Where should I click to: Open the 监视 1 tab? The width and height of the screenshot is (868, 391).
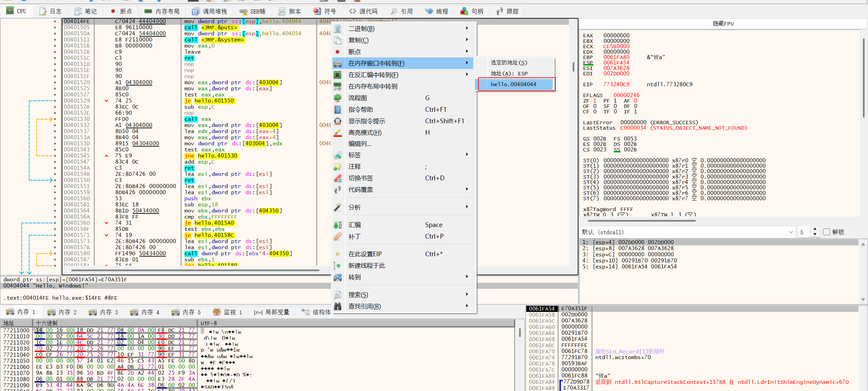click(228, 312)
